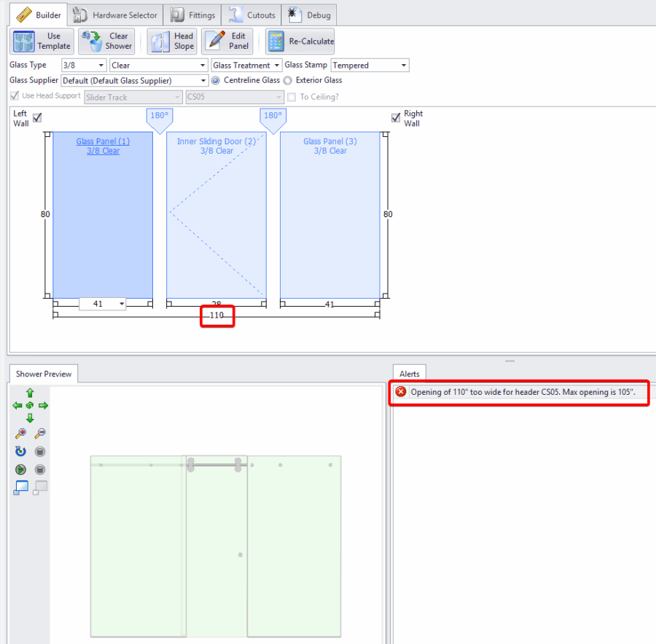The width and height of the screenshot is (656, 644).
Task: Open the Head Slope tool
Action: click(x=172, y=42)
